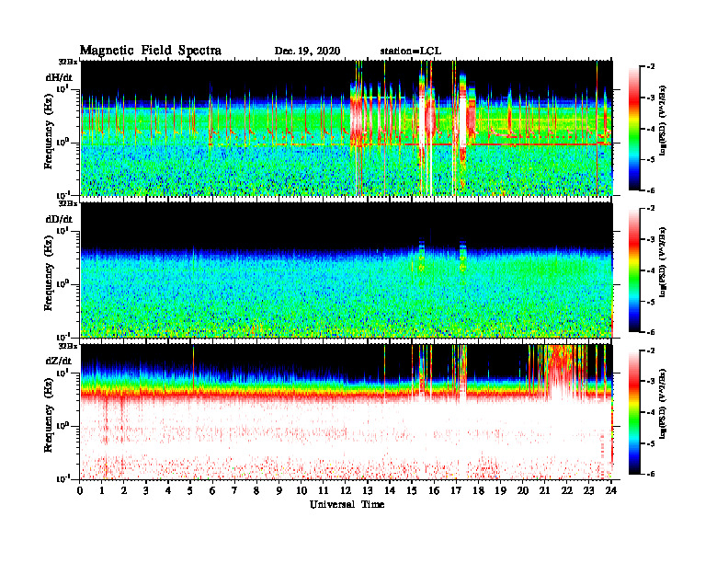The height and width of the screenshot is (563, 728).
Task: Click the log(PSD) label beside dH/dt color bar
Action: (662, 120)
